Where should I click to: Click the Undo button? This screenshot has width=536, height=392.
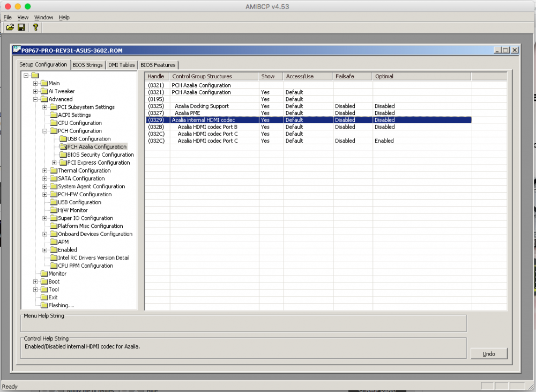pos(489,354)
